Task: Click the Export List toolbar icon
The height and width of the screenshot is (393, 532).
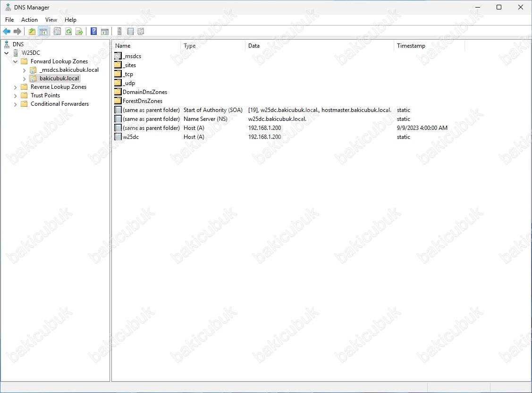Action: pyautogui.click(x=79, y=32)
